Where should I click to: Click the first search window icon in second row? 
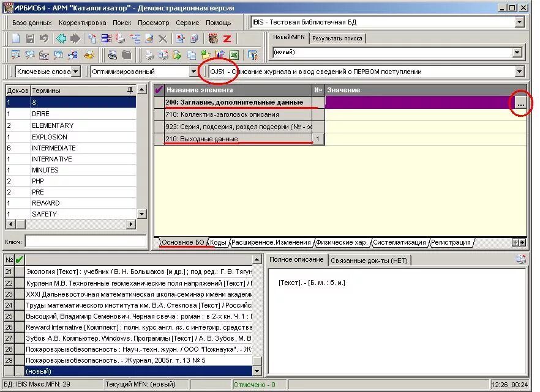[x=16, y=54]
